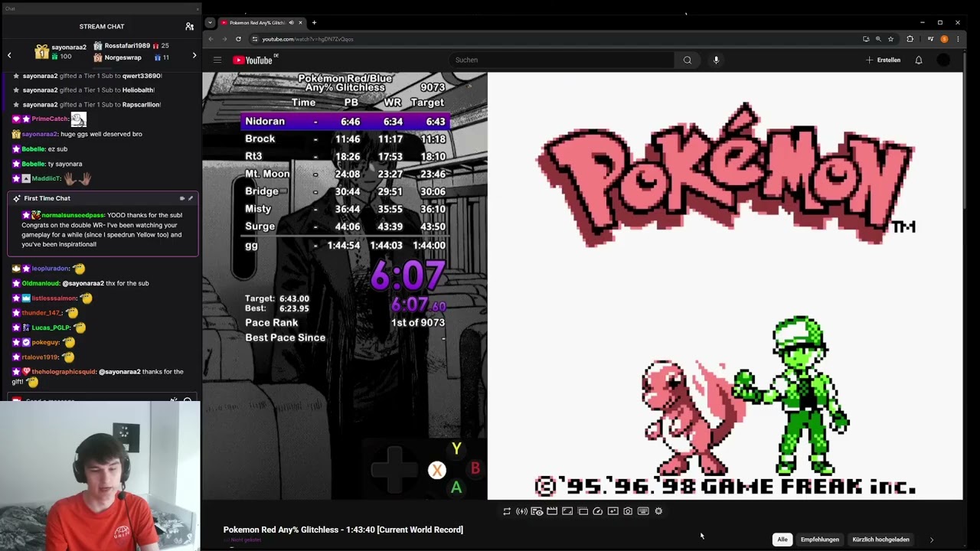Toggle the picture-in-picture icon below player

click(x=567, y=511)
